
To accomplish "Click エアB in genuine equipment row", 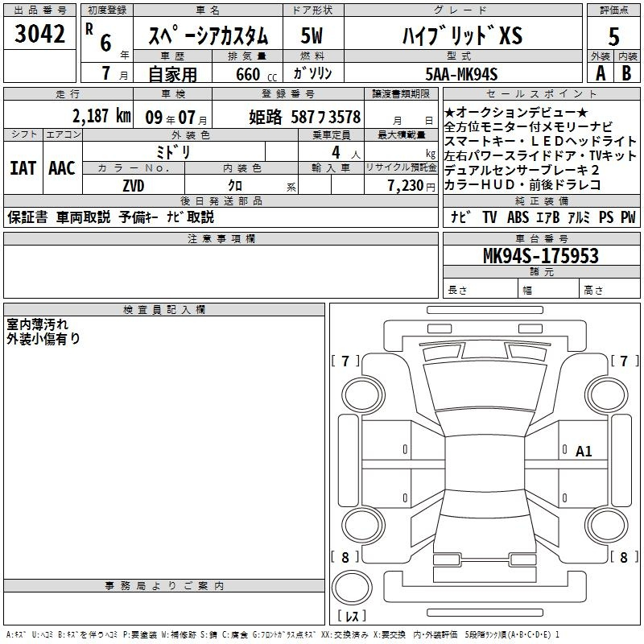I will pyautogui.click(x=548, y=217).
